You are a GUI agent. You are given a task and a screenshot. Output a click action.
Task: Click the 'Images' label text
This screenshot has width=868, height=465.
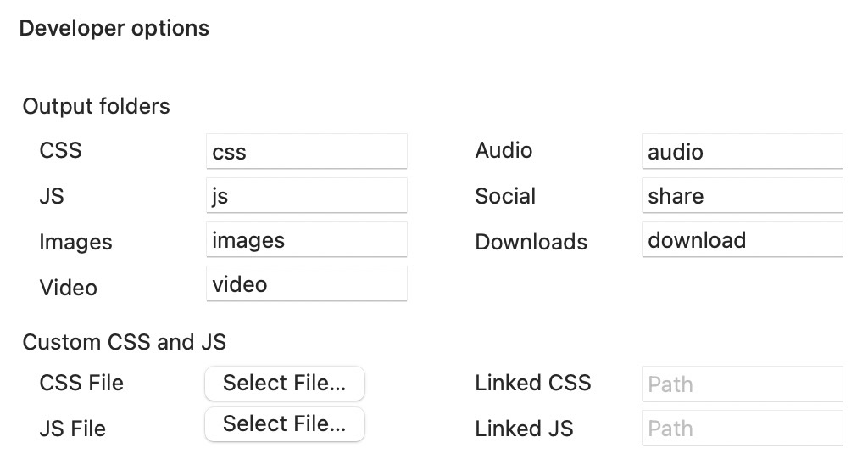pos(75,242)
